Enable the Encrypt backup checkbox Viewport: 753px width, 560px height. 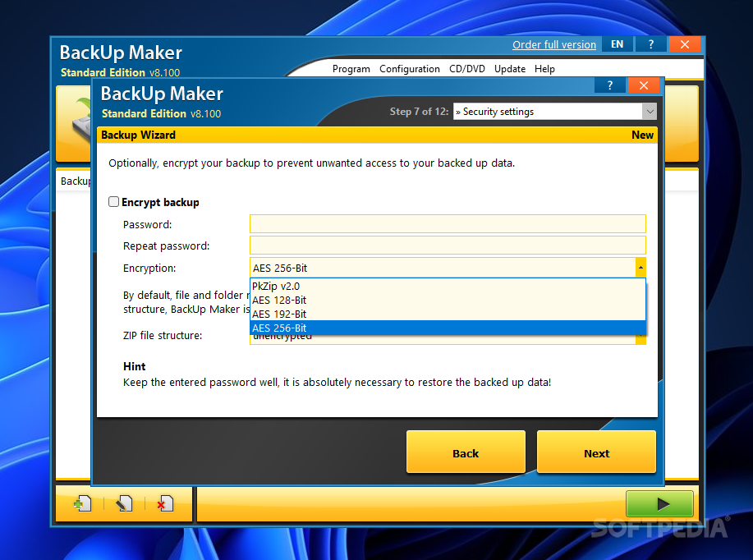114,202
